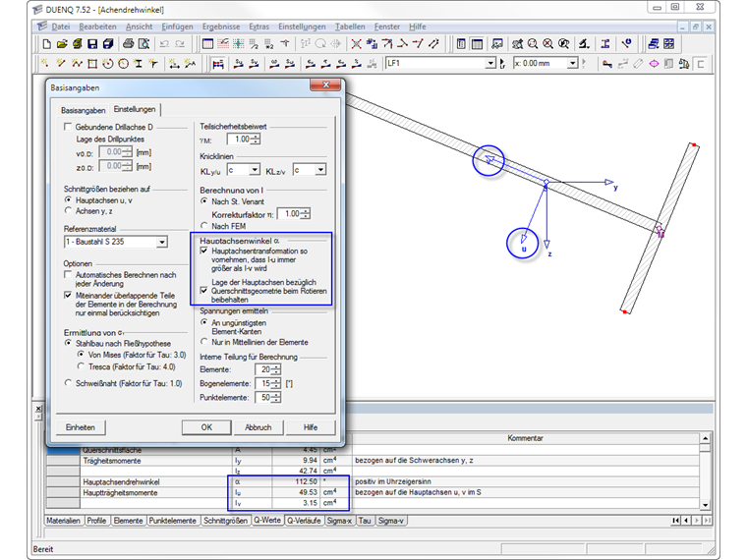Screen dimensions: 747x560
Task: Click the zoom previous magnifier icon
Action: [x=563, y=44]
